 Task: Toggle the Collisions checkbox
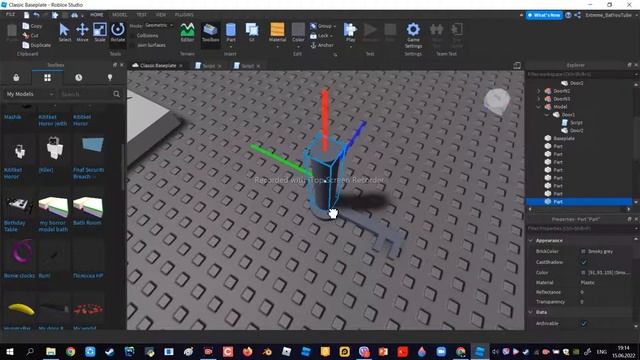132,36
